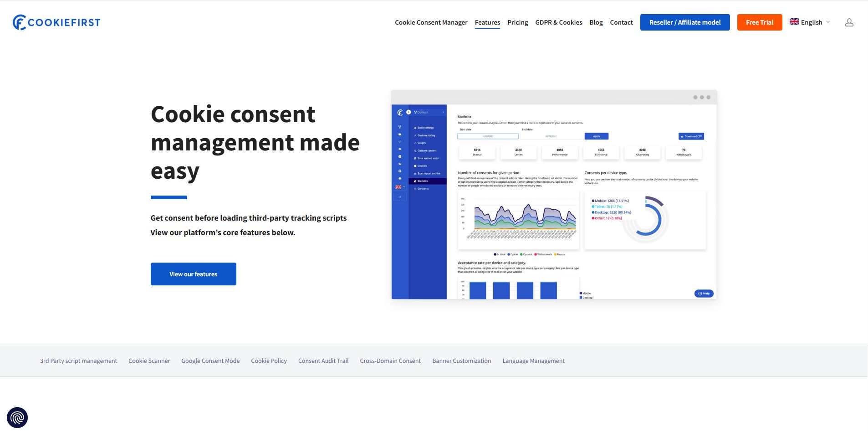Click the Reseller / Affiliate model button
The image size is (868, 434).
(685, 22)
